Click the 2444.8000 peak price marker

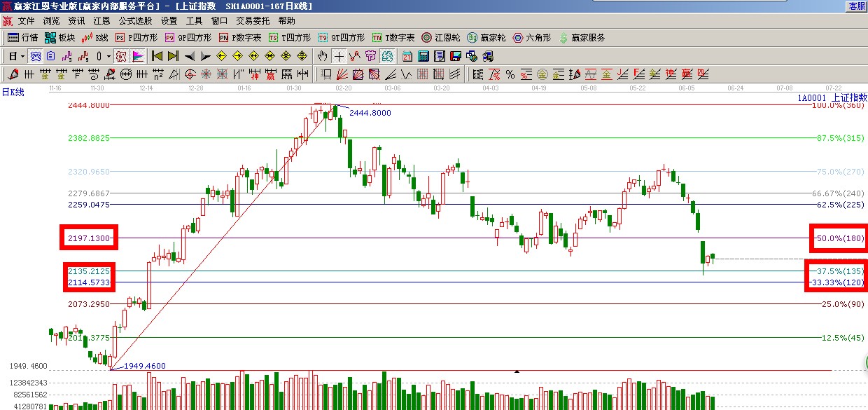370,113
